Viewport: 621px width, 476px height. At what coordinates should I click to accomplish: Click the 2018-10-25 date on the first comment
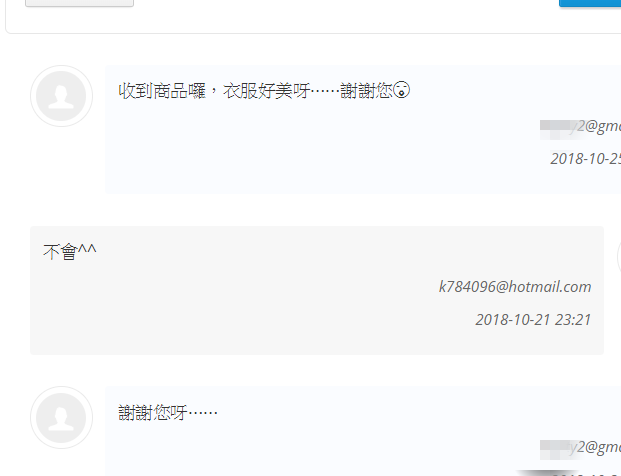586,159
